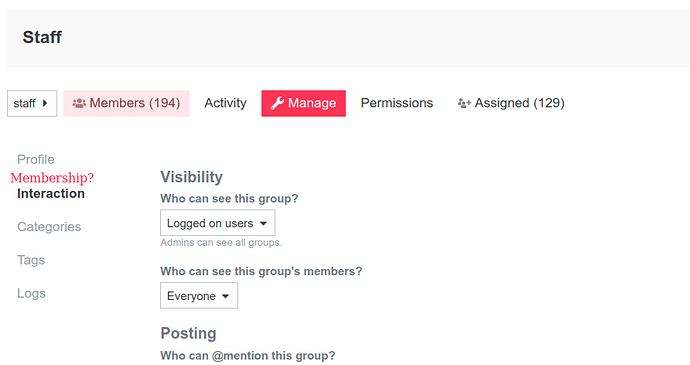Open Tags settings in sidebar
Viewport: 690px width, 365px height.
pos(31,260)
